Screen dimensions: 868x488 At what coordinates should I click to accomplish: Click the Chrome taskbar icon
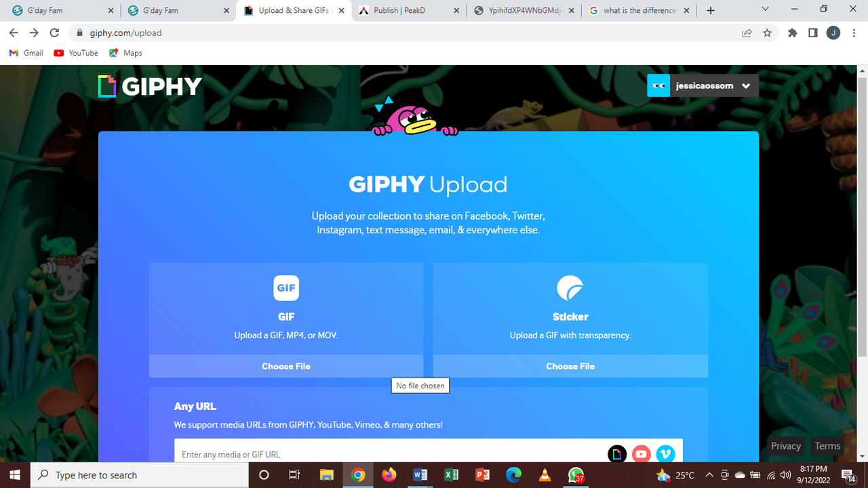point(358,475)
